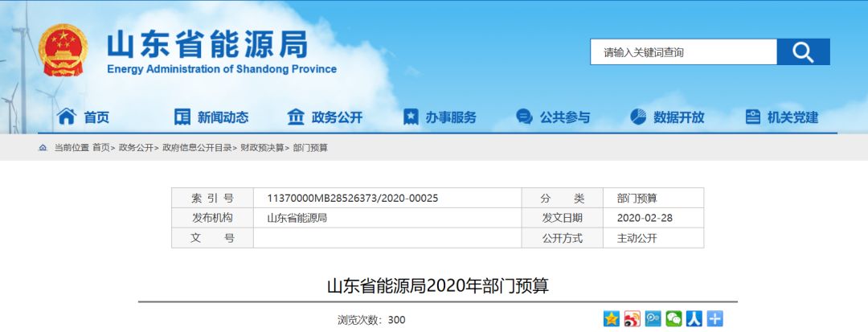Image resolution: width=868 pixels, height=332 pixels.
Task: Open more share options plus icon
Action: (x=715, y=318)
